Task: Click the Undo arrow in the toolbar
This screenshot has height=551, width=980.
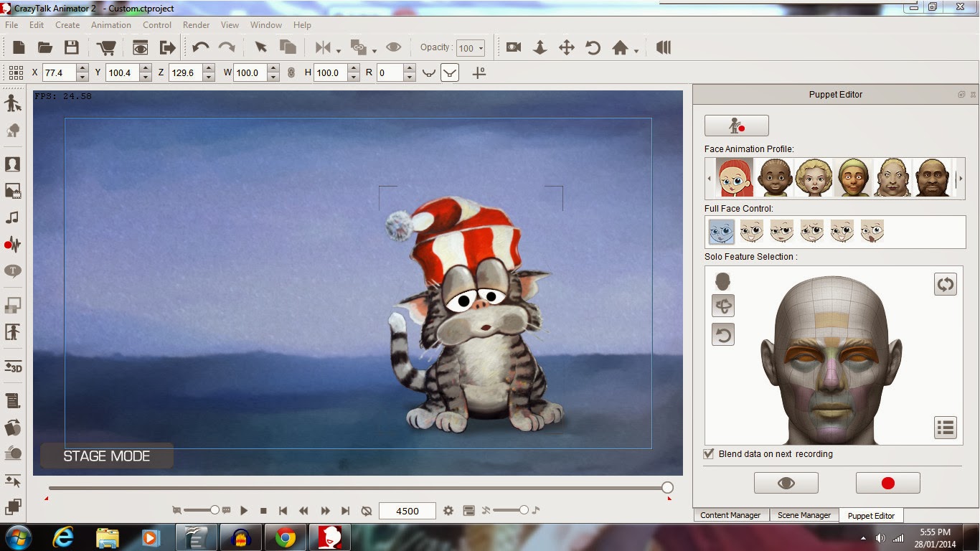Action: pyautogui.click(x=200, y=47)
